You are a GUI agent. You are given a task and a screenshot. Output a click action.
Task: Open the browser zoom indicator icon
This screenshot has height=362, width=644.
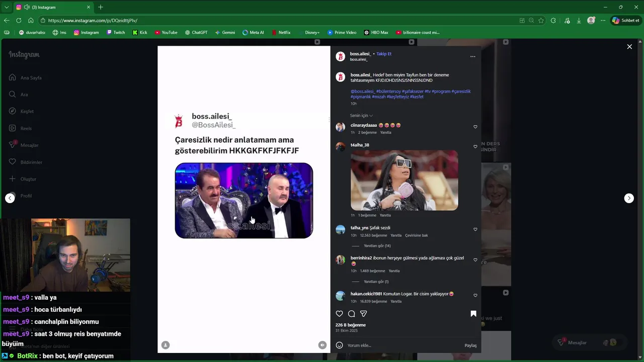531,21
